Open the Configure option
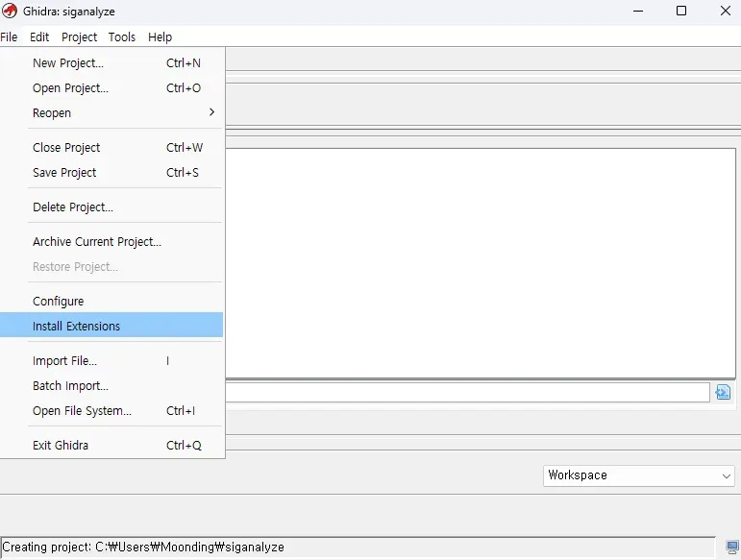 tap(58, 302)
